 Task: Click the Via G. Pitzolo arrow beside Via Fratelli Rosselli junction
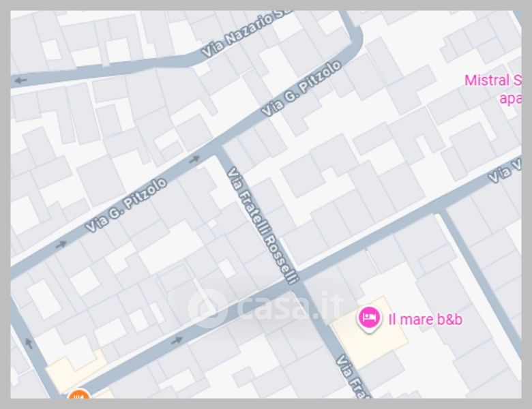194,159
